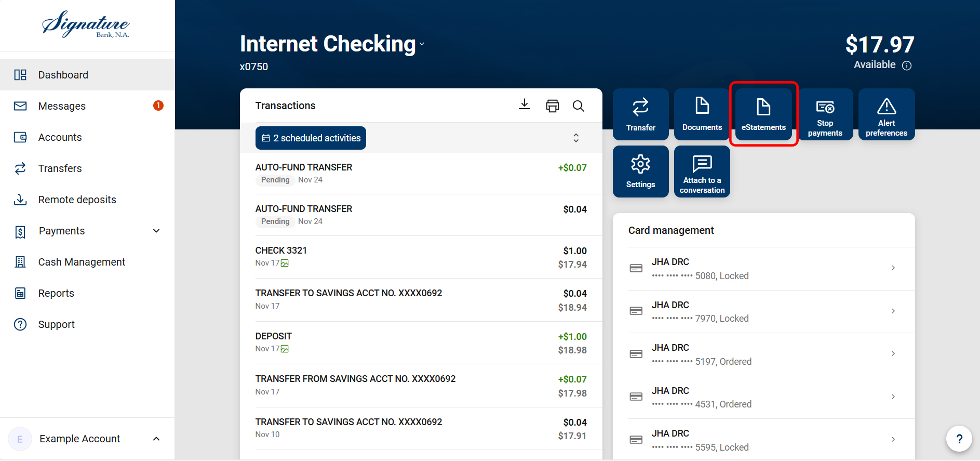The height and width of the screenshot is (461, 980).
Task: Open the pending $0.04 AUTO-FUND TRANSFER
Action: click(421, 215)
